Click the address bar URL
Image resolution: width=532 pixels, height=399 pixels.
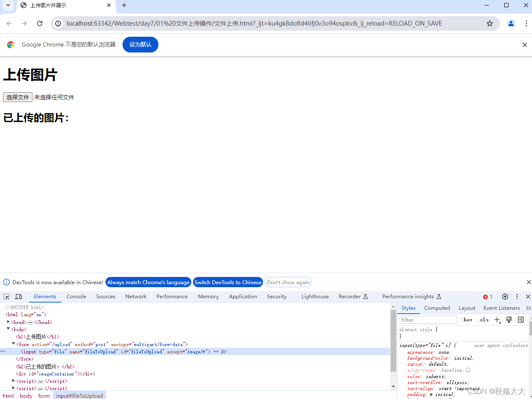coord(254,23)
